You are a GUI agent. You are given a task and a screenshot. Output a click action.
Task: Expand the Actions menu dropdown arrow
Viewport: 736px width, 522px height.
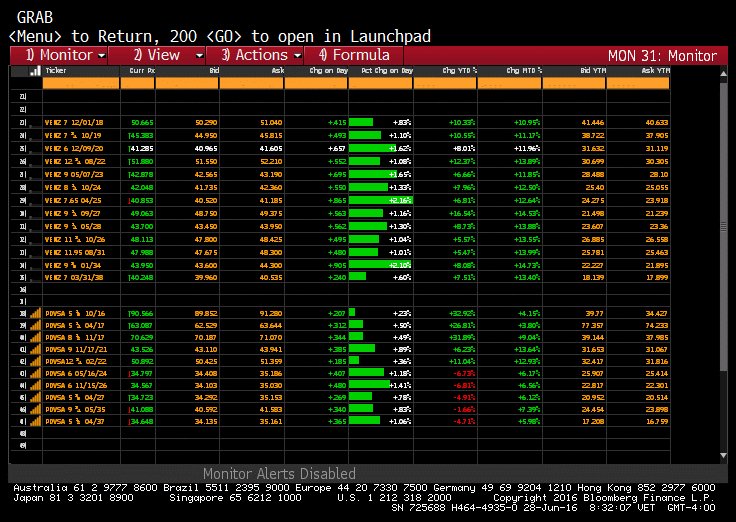tap(298, 56)
